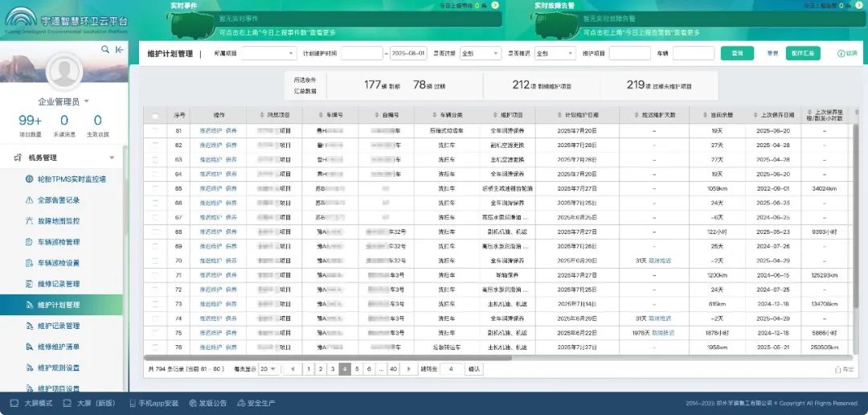Open the 所属项目 dropdown
868x415 pixels.
pyautogui.click(x=269, y=54)
